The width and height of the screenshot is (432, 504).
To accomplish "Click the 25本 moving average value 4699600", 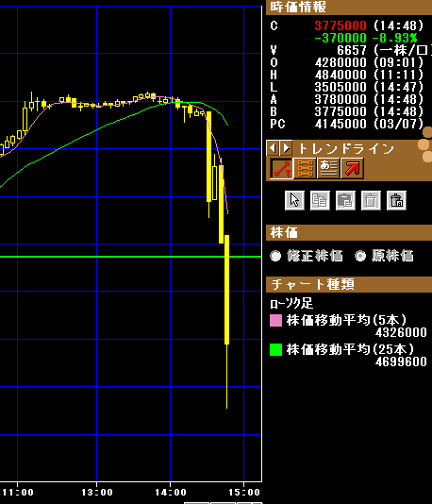I will 401,361.
